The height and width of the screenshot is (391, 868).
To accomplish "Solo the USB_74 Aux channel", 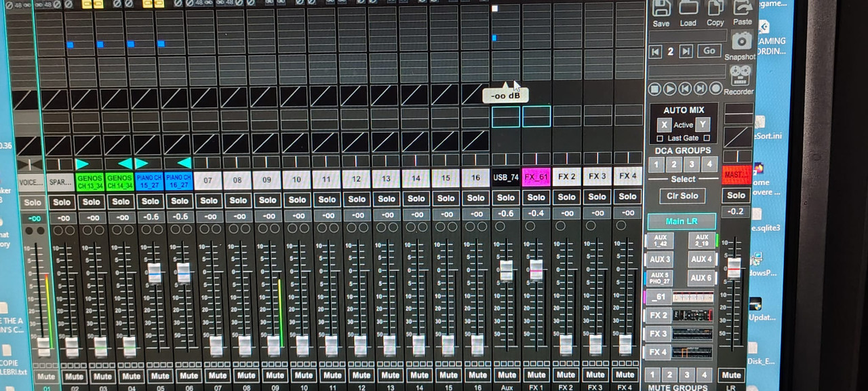I will point(506,198).
